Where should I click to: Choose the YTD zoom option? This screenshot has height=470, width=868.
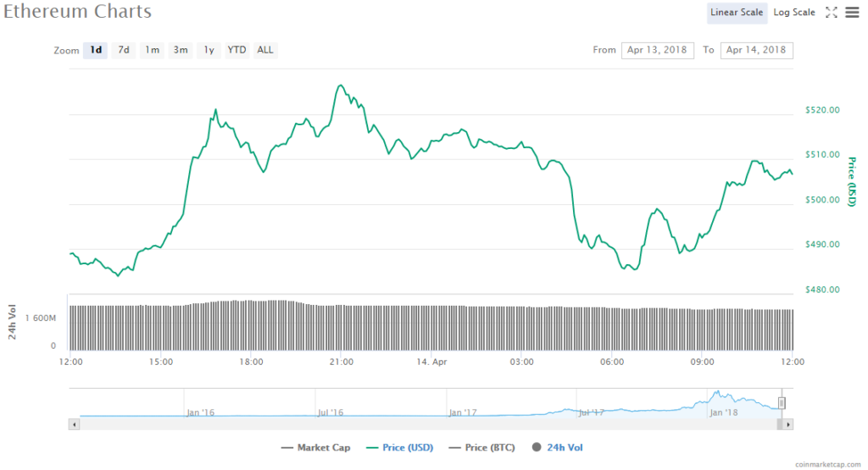[x=236, y=50]
